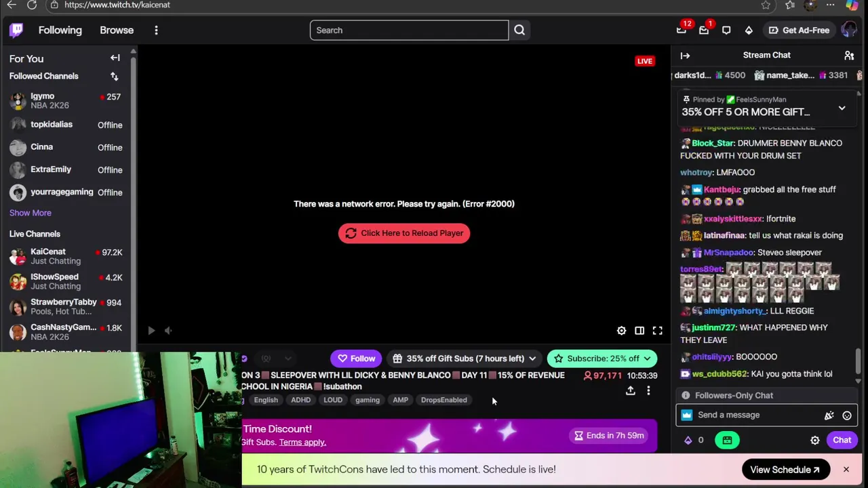Collapse the For You sidebar
Image resolution: width=868 pixels, height=488 pixels.
pyautogui.click(x=115, y=58)
